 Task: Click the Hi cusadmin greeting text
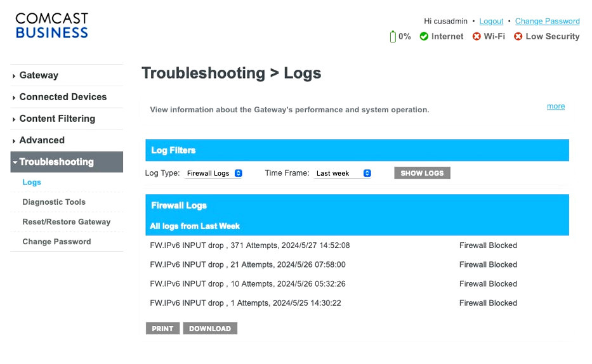point(445,22)
